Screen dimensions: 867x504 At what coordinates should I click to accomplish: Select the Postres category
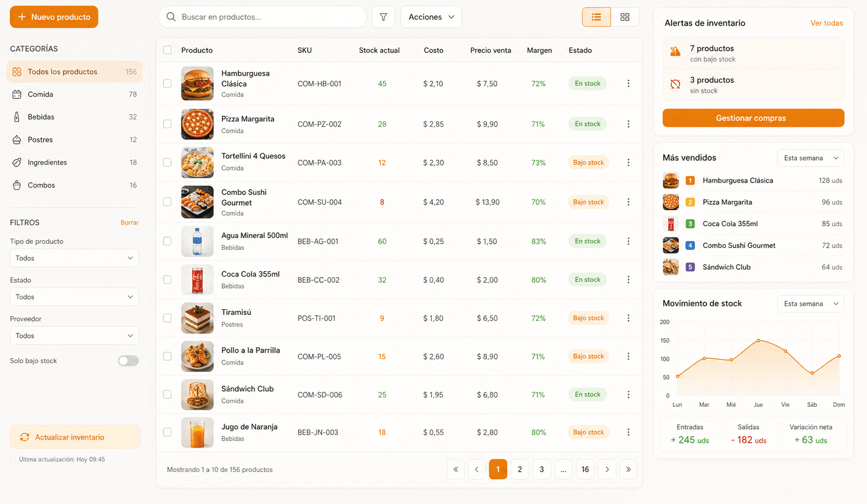tap(74, 140)
